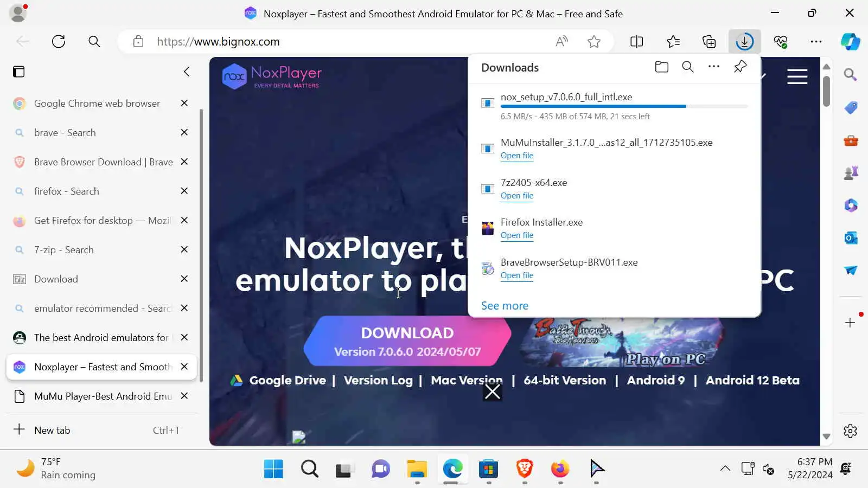
Task: Open sidebar Search icon
Action: pyautogui.click(x=850, y=74)
